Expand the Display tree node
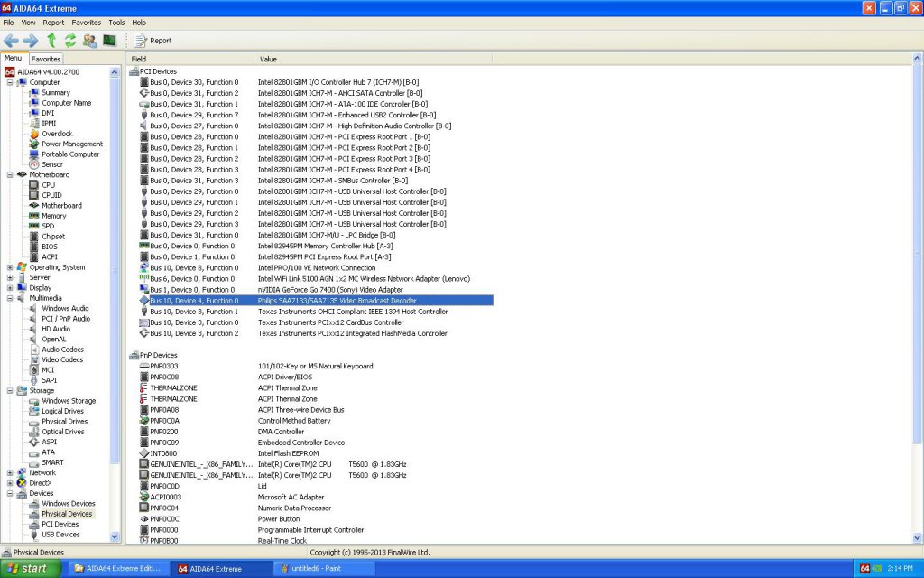924x578 pixels. 10,288
